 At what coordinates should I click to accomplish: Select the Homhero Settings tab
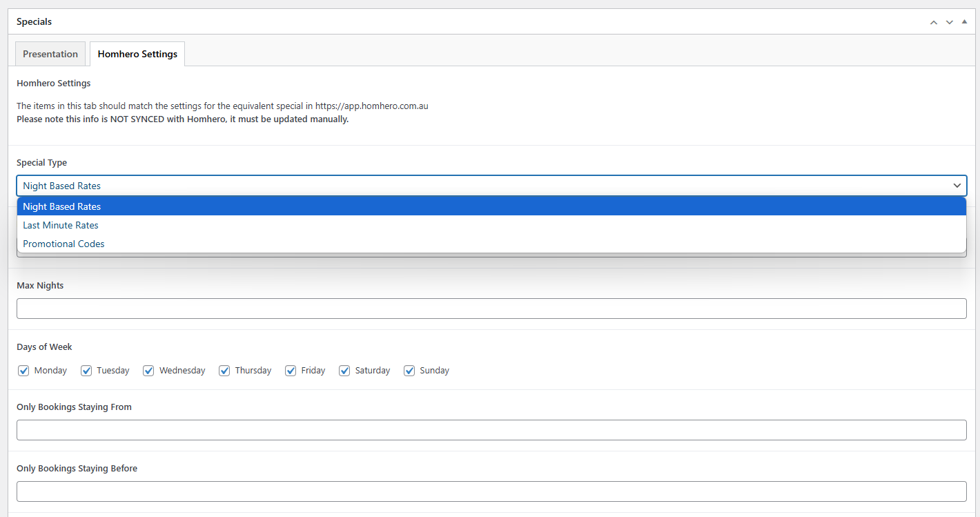137,54
